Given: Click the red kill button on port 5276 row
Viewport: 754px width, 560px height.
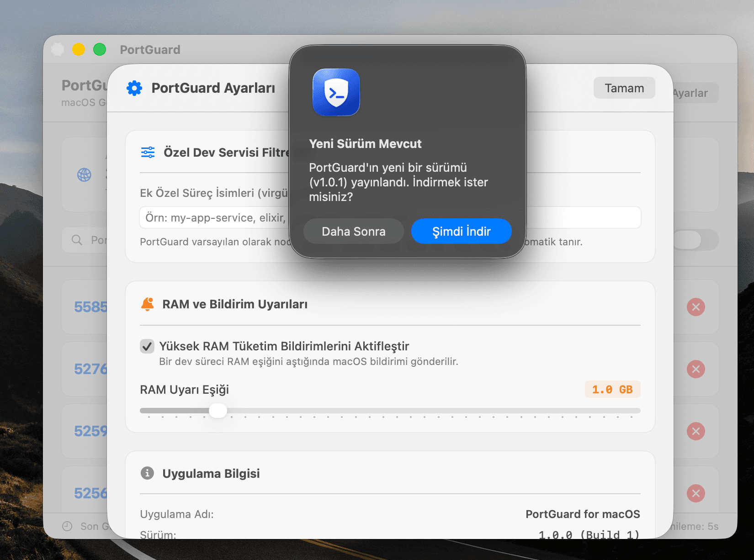Looking at the screenshot, I should point(696,369).
